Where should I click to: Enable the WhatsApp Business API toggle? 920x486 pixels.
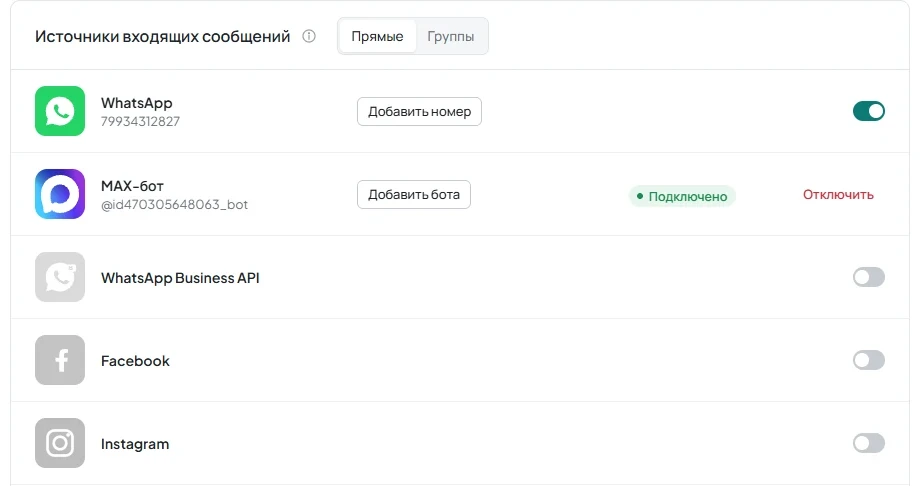tap(868, 277)
